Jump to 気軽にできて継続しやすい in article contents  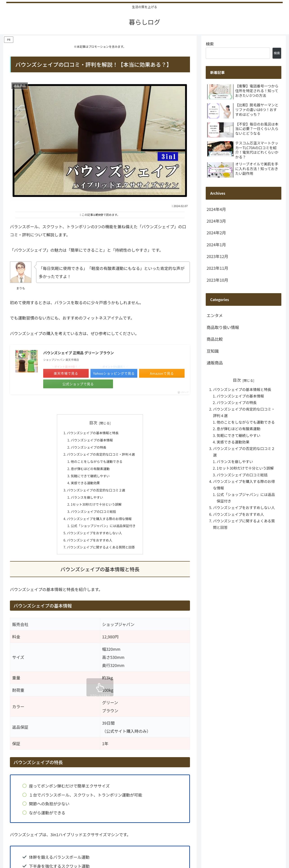tap(90, 476)
